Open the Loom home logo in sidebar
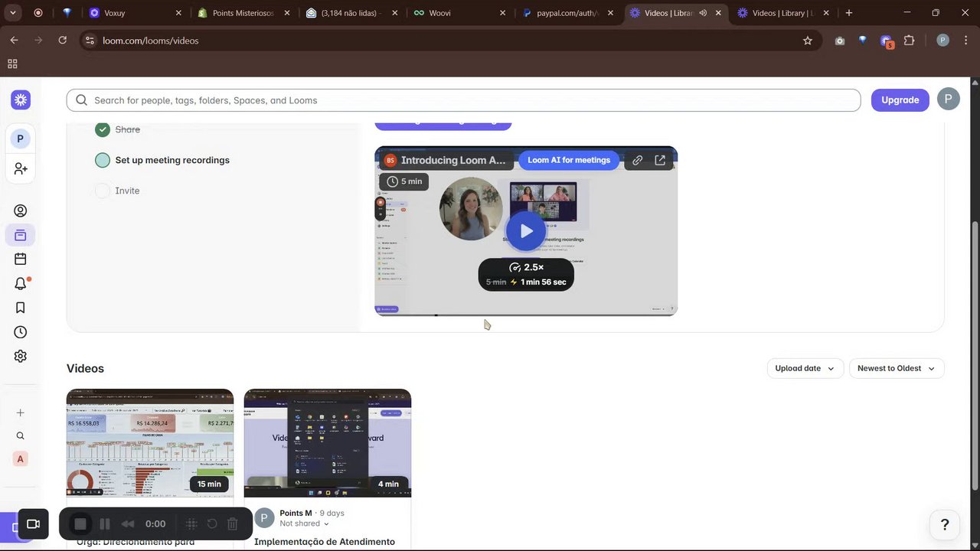 tap(21, 99)
